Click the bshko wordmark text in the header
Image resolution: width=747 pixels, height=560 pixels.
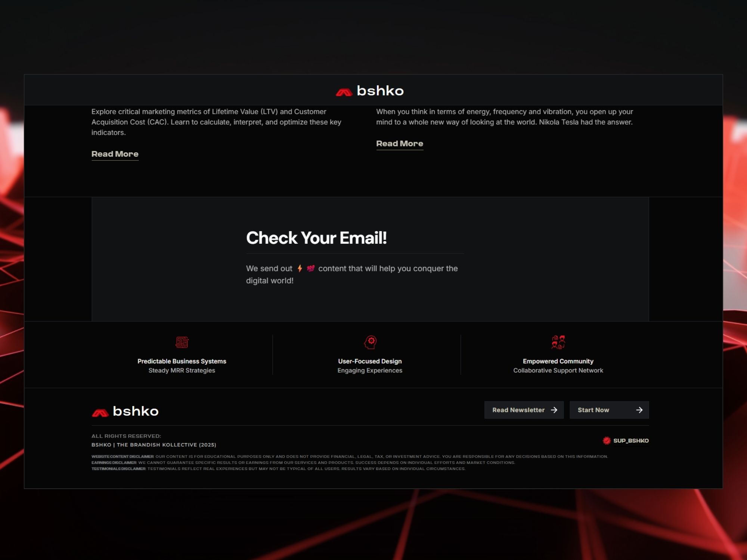380,91
